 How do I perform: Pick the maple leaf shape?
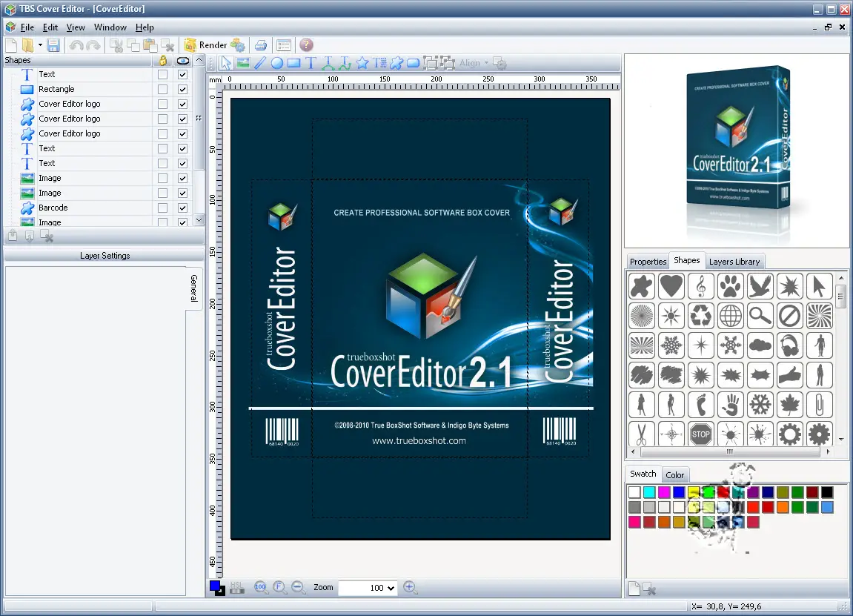789,404
